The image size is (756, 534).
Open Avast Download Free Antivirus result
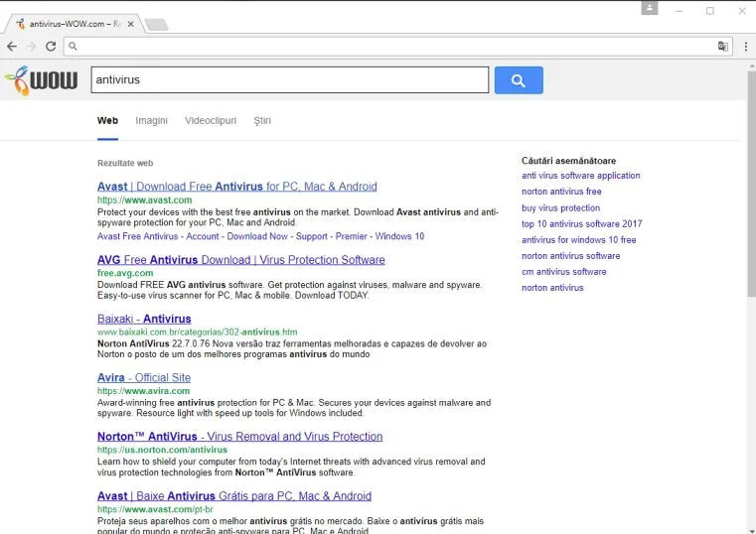point(237,187)
